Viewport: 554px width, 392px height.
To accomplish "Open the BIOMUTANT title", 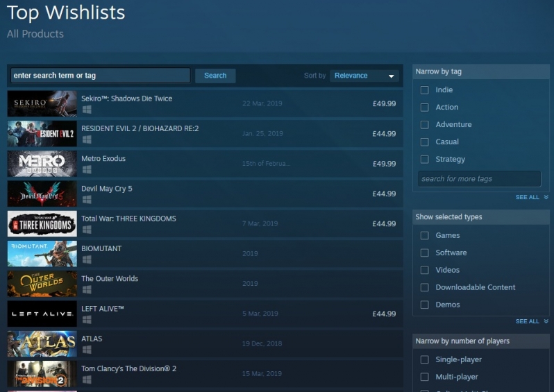I will [101, 248].
